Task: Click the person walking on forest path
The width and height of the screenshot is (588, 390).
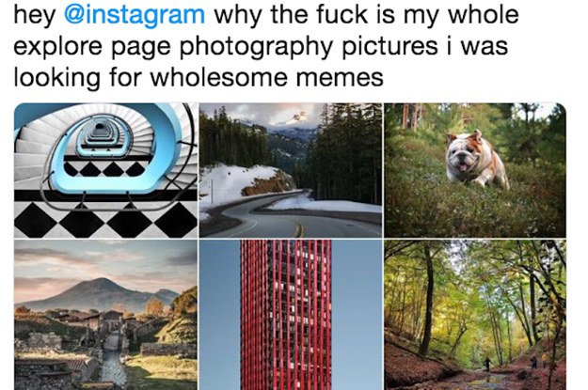Action: pyautogui.click(x=488, y=365)
